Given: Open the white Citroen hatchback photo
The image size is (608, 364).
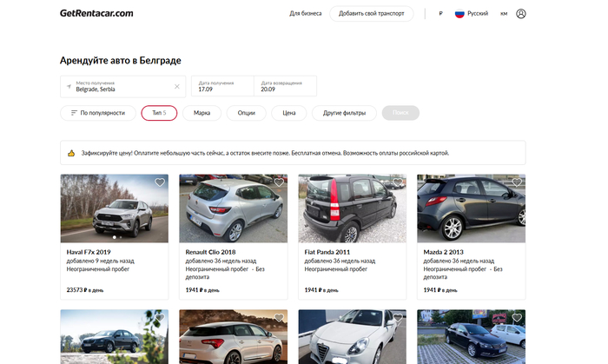Looking at the screenshot, I should 234,336.
